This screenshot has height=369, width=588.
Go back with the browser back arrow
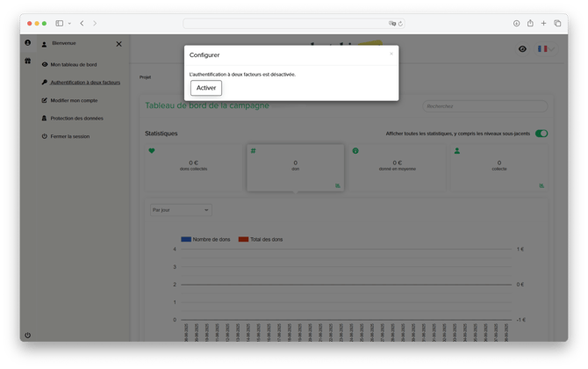point(82,23)
